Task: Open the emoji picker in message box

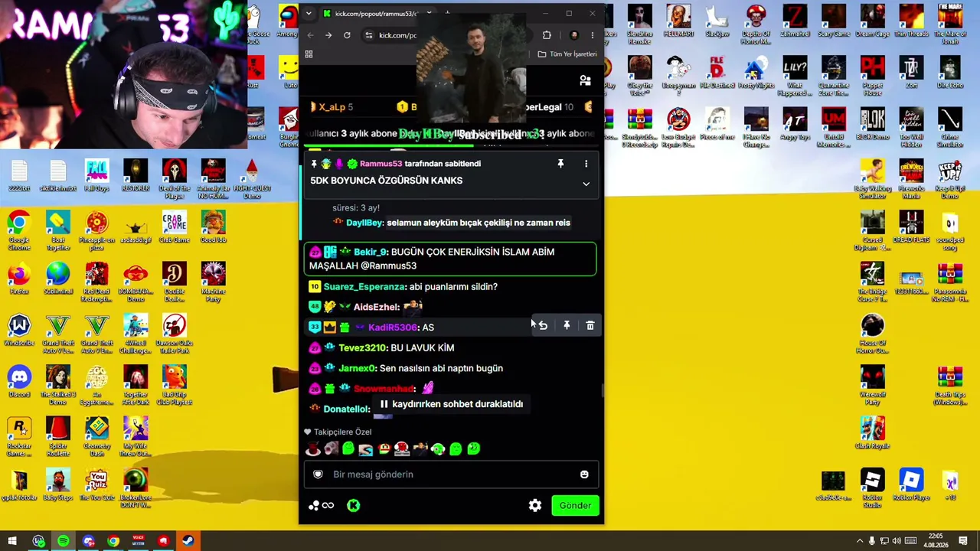Action: [x=584, y=474]
